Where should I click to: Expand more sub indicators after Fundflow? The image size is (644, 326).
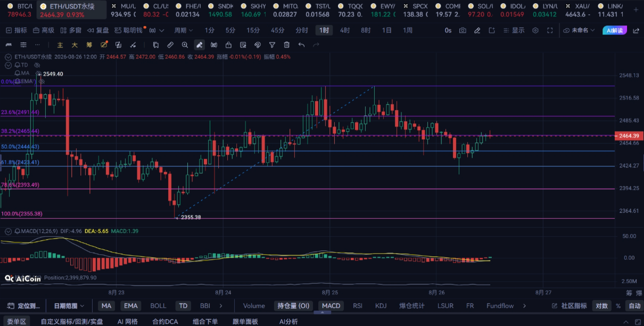[525, 306]
